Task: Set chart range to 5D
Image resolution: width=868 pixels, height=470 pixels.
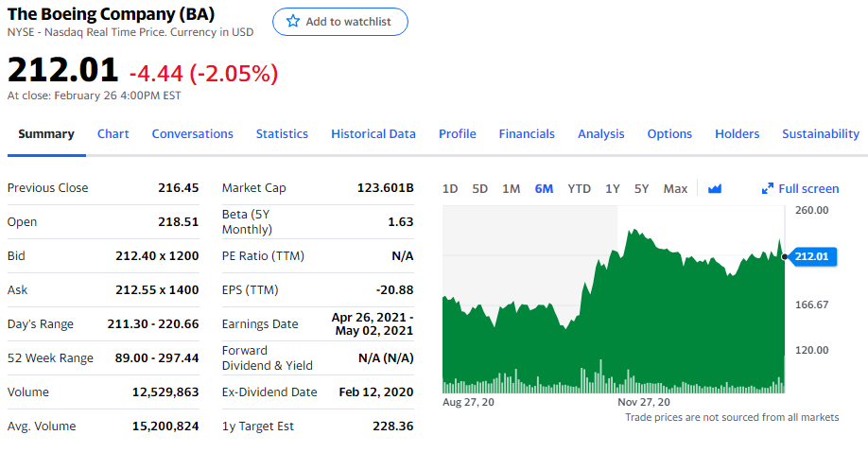Action: tap(480, 189)
